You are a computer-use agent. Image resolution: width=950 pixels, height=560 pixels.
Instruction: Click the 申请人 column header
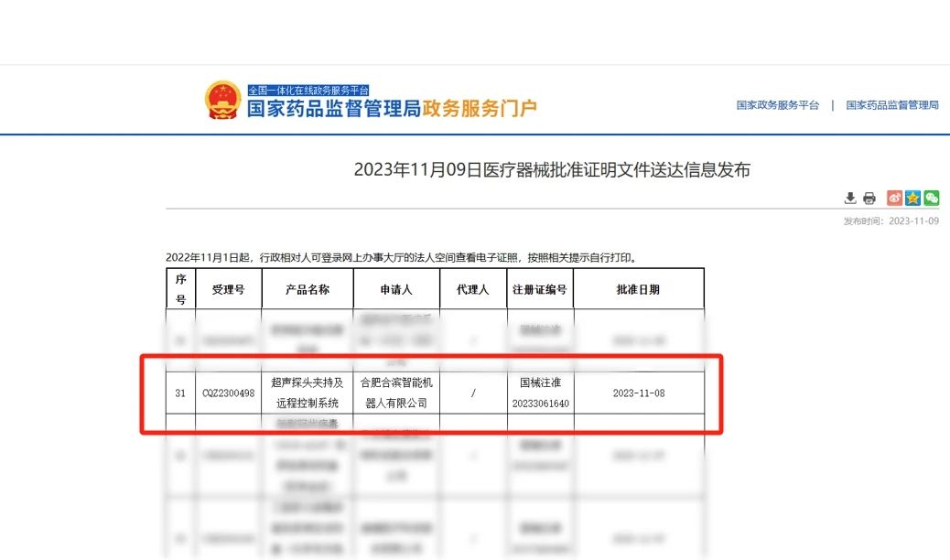point(396,289)
